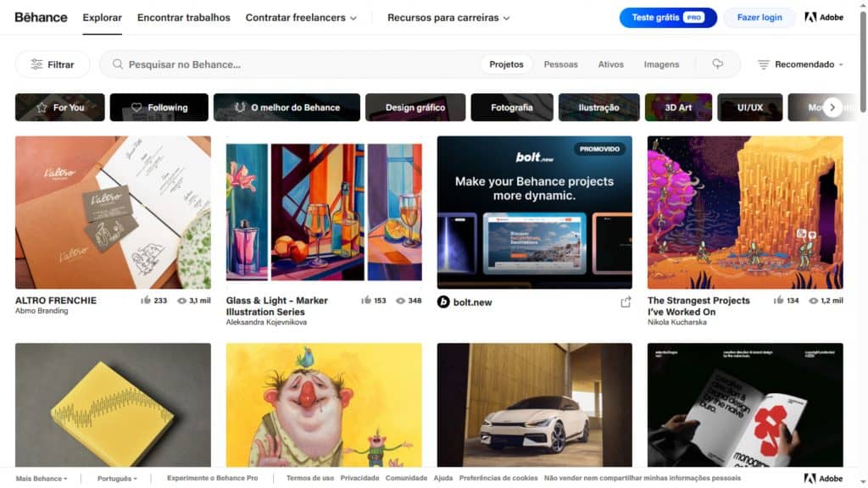Screen dimensions: 868x488
Task: Click like icon on The Strangest Projects
Action: pos(778,301)
